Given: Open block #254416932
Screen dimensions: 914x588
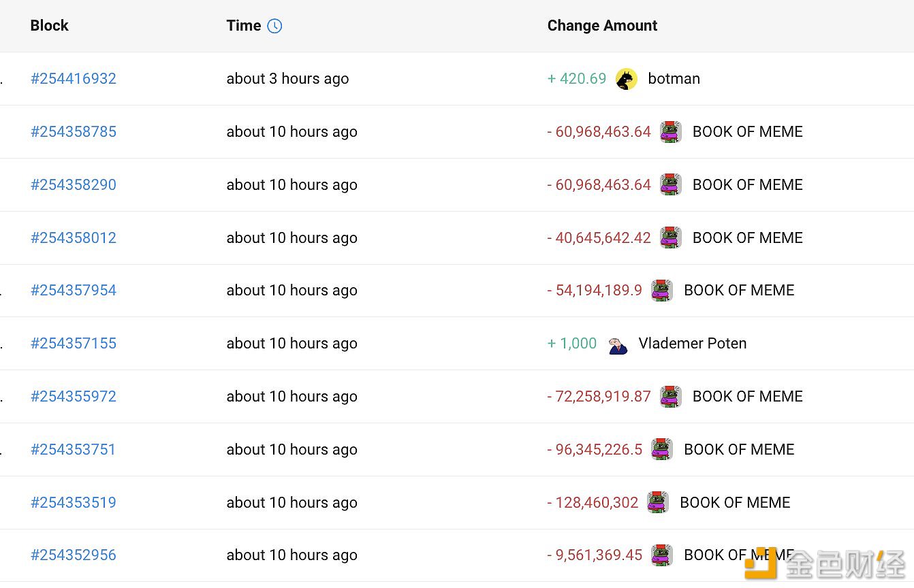Looking at the screenshot, I should (x=74, y=79).
